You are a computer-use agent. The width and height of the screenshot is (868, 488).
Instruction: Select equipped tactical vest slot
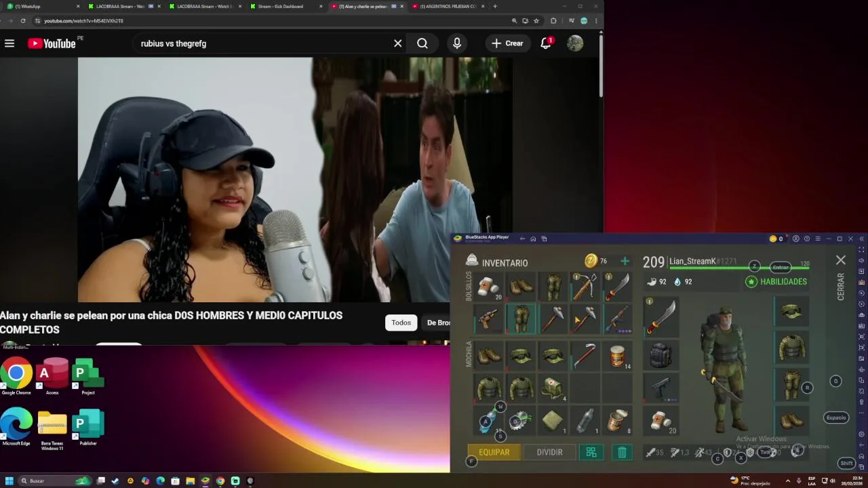[791, 348]
